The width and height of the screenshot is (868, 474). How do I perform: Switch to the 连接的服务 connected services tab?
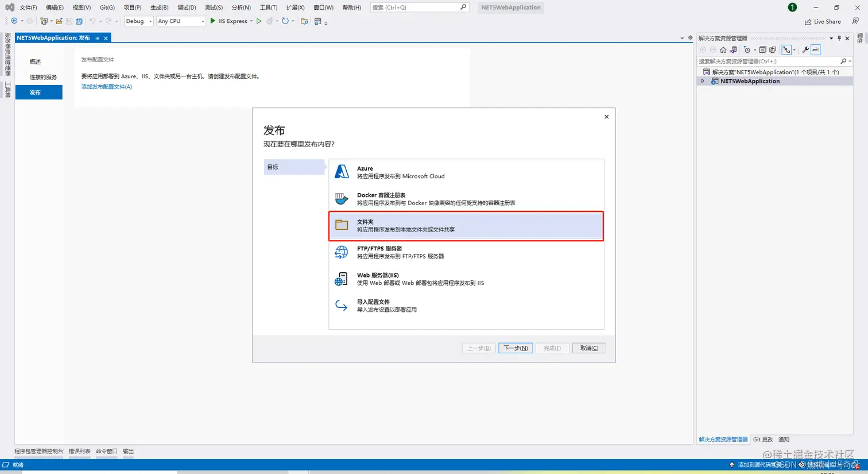pyautogui.click(x=39, y=77)
